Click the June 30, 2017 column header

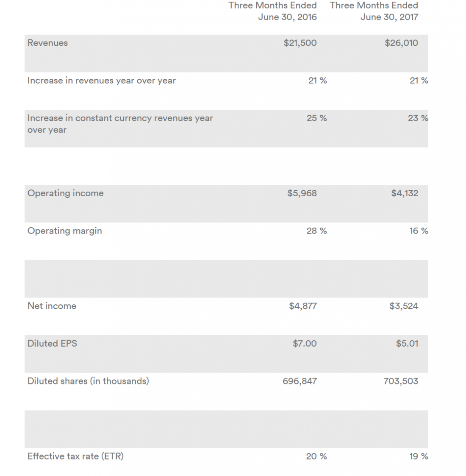[374, 11]
